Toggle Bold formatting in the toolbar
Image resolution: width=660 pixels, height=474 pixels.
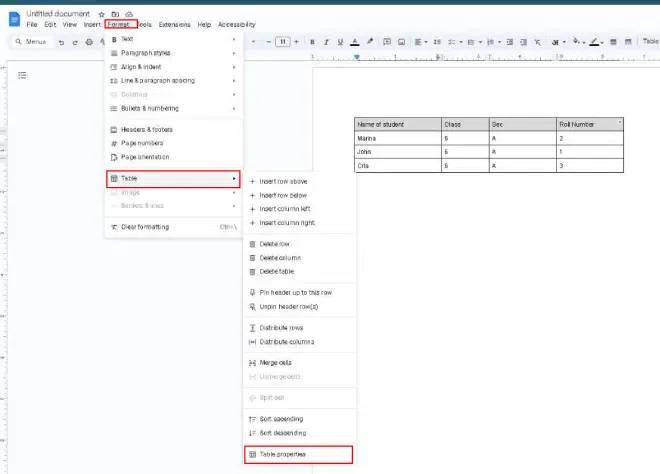click(x=312, y=42)
